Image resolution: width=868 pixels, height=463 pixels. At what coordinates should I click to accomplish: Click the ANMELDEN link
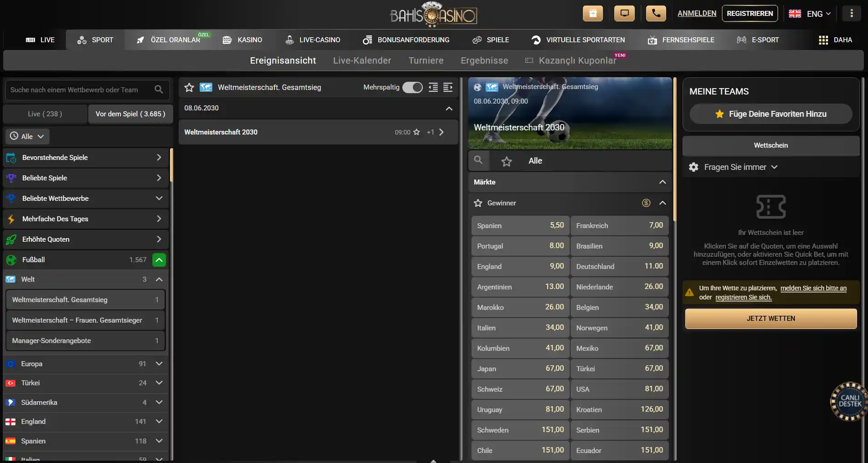click(x=697, y=13)
